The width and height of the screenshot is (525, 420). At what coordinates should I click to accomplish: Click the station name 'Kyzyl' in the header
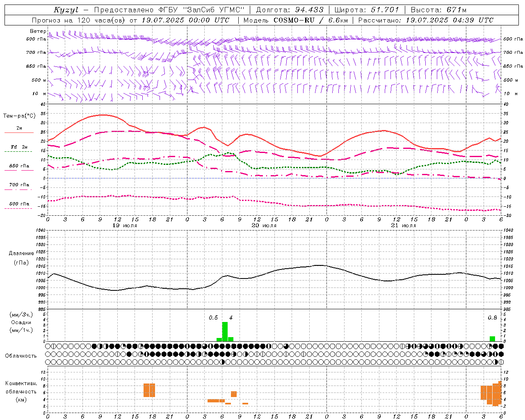(x=66, y=10)
